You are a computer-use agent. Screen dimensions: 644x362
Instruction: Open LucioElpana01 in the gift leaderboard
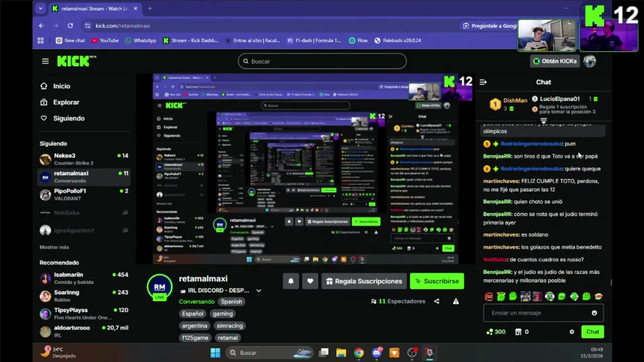coord(558,99)
